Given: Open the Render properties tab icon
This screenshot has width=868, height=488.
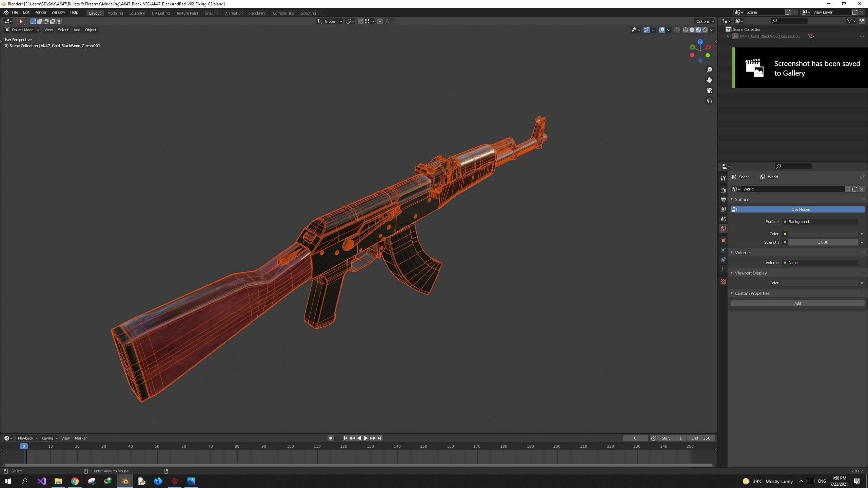Looking at the screenshot, I should coord(723,190).
